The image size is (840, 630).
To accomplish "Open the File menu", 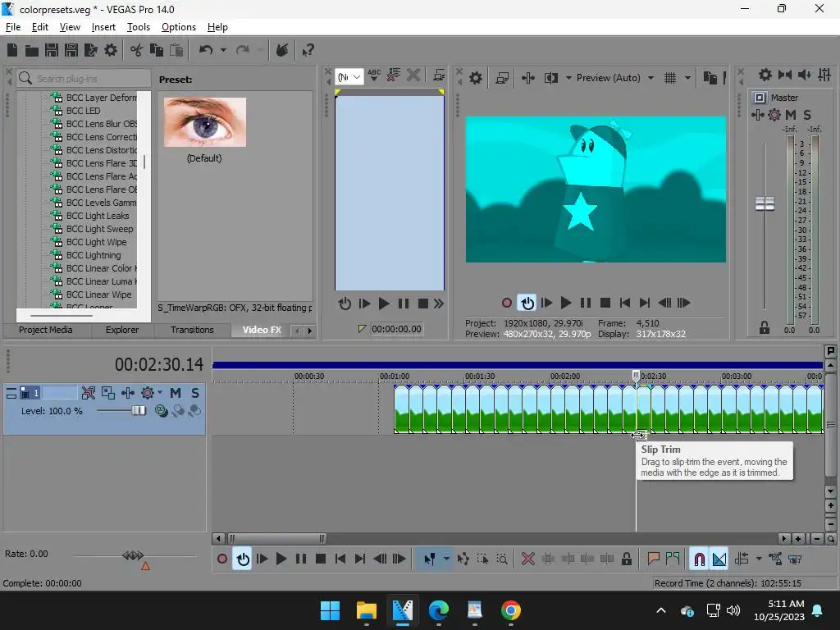I will pyautogui.click(x=13, y=27).
